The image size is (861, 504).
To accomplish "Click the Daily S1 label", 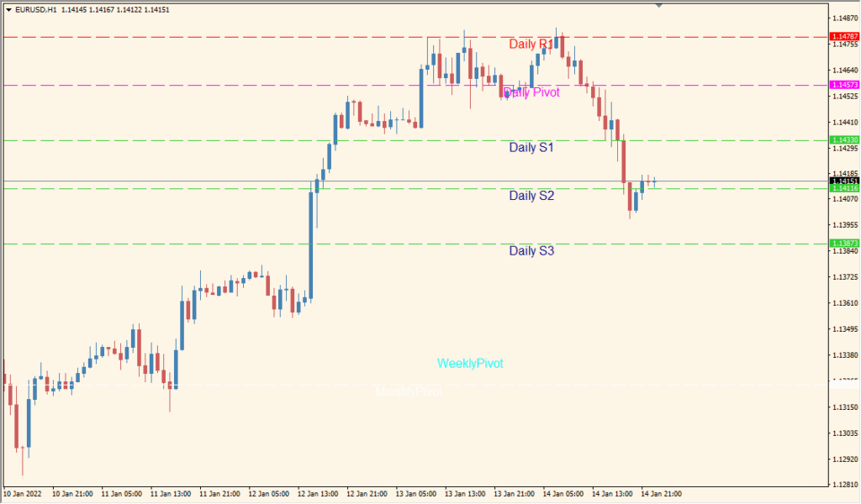I will [531, 147].
